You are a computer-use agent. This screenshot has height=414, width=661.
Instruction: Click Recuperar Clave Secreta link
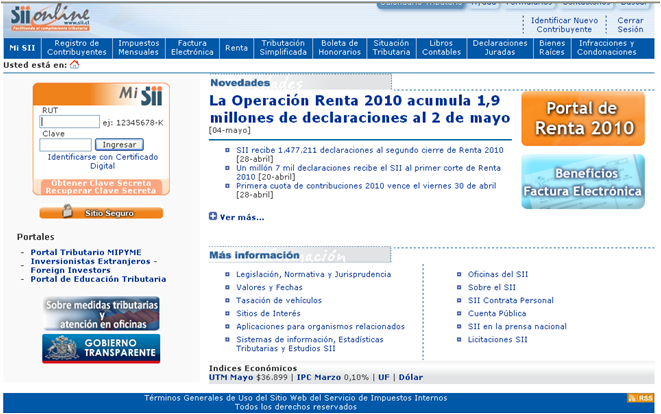point(101,191)
